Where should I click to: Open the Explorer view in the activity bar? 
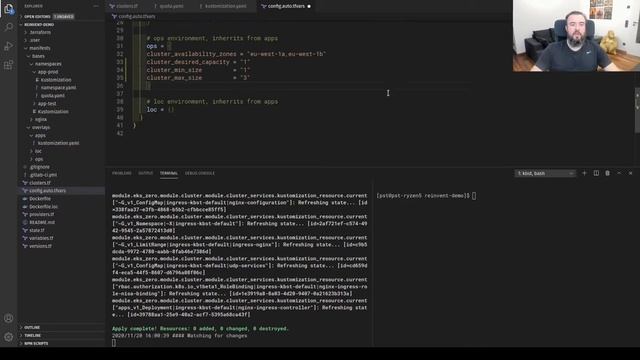tap(9, 9)
